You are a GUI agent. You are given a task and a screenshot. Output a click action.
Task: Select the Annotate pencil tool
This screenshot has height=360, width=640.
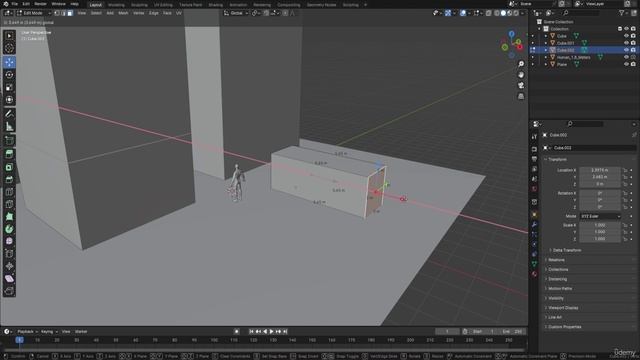coord(9,114)
